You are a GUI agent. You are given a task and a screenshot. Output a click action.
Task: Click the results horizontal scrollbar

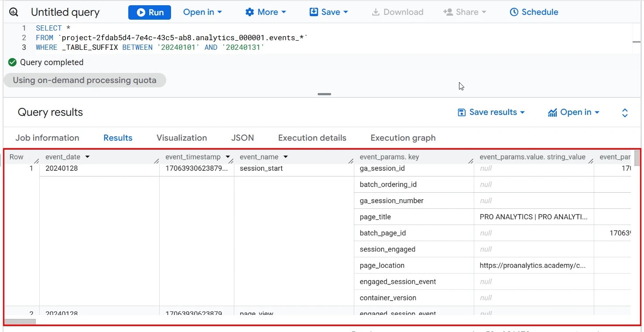click(20, 322)
